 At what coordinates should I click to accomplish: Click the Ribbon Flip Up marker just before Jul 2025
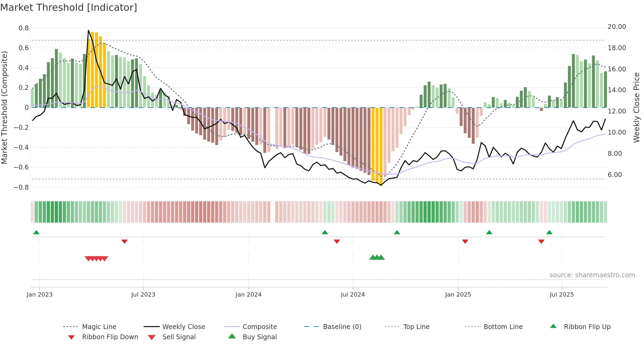(549, 232)
